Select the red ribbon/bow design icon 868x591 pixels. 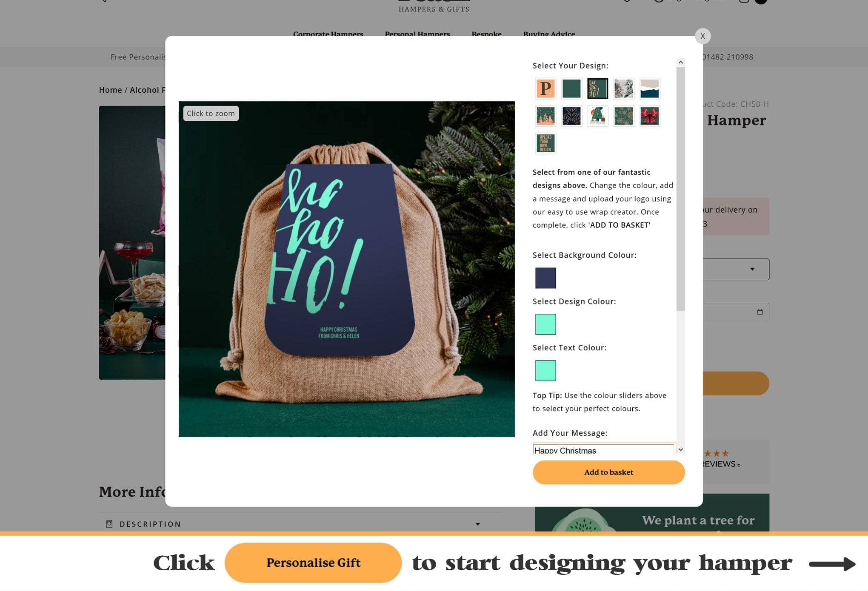[x=648, y=115]
